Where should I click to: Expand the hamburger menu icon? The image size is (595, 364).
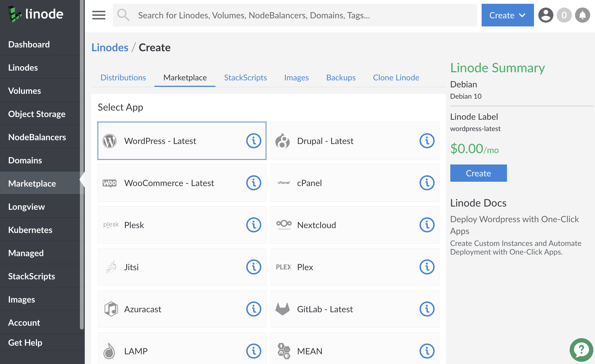99,15
